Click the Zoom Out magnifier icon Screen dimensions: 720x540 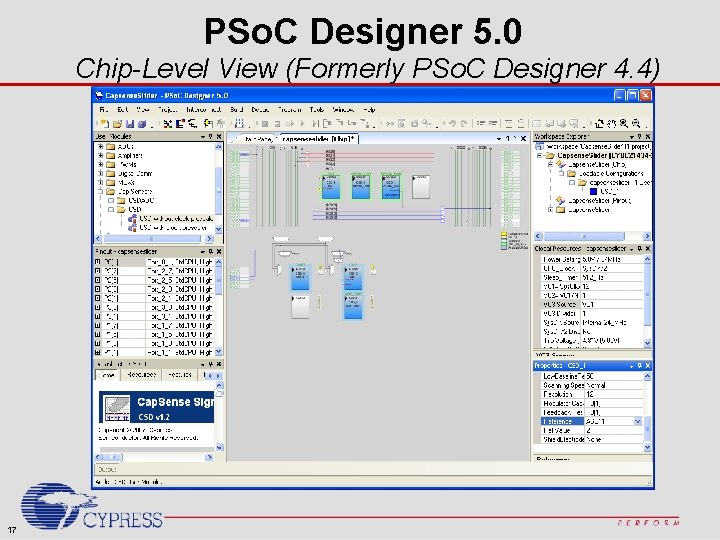tap(636, 123)
